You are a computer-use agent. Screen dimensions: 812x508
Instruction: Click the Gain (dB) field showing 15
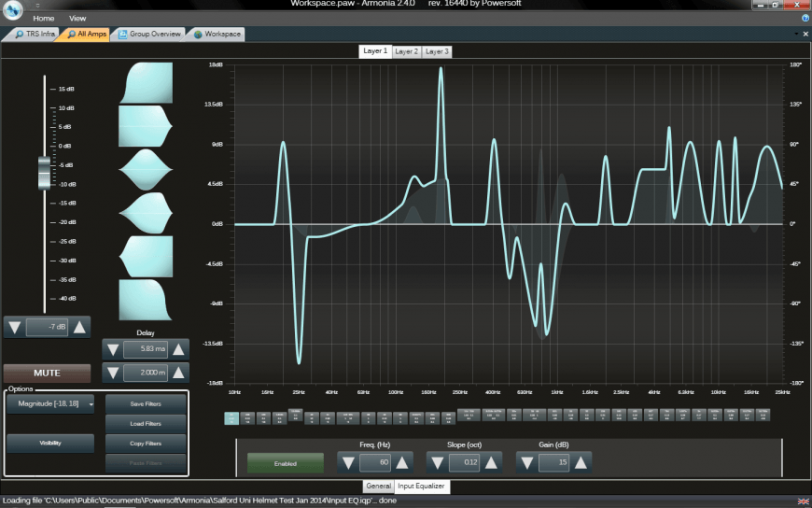click(554, 462)
